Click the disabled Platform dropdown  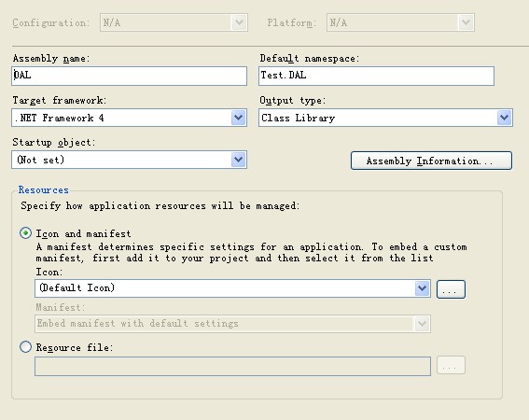[x=400, y=22]
